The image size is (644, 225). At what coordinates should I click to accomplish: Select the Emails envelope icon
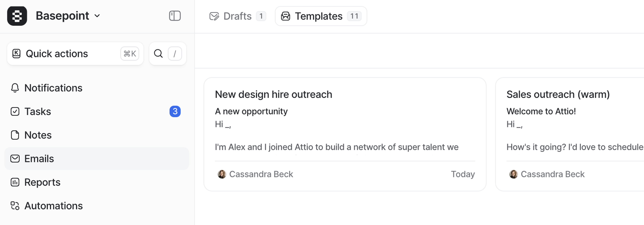pyautogui.click(x=15, y=159)
